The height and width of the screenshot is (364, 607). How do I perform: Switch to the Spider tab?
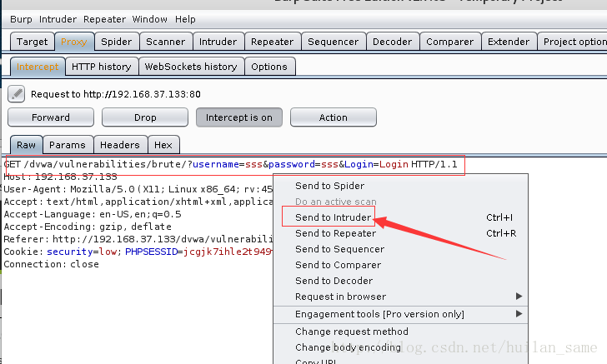coord(117,42)
